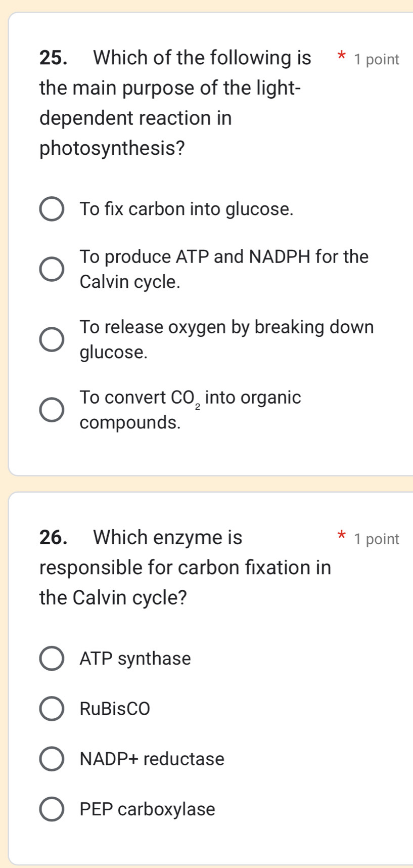Click the "1 point" label on question 25
Image resolution: width=413 pixels, height=868 pixels.
tap(377, 59)
